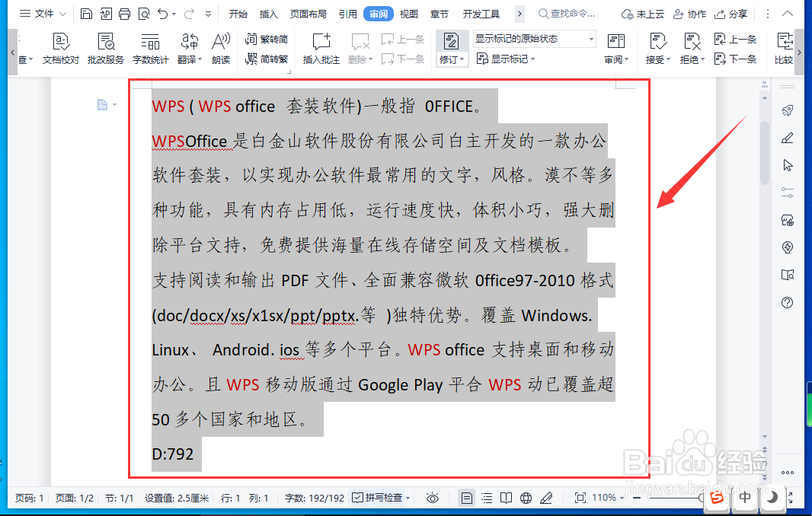Image resolution: width=812 pixels, height=516 pixels.
Task: Open the 文件 file menu
Action: point(43,14)
